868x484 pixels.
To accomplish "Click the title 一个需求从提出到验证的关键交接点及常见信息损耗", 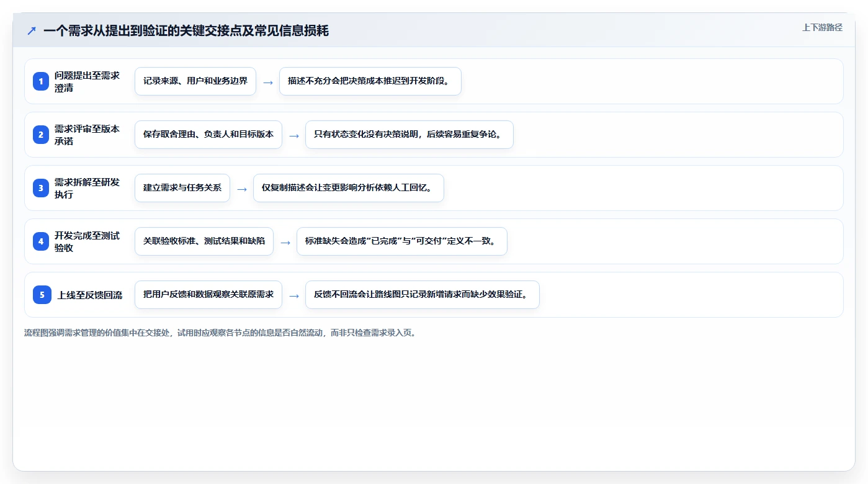I will point(186,30).
